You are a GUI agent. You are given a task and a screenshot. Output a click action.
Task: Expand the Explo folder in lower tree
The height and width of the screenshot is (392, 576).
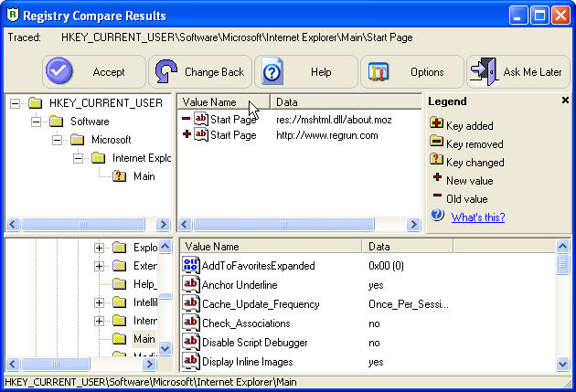click(99, 248)
